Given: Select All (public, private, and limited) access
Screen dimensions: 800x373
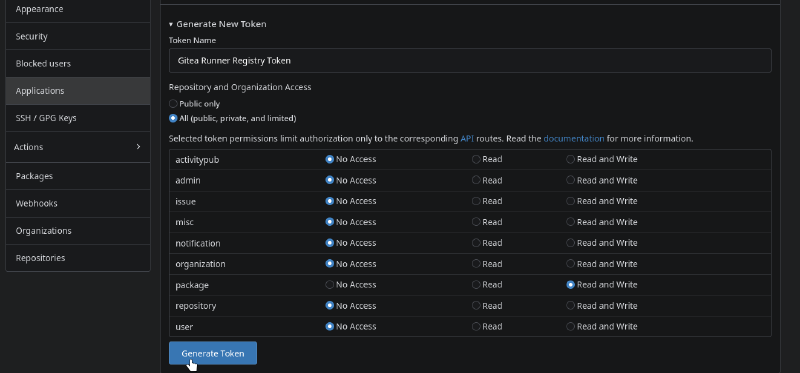Looking at the screenshot, I should click(x=173, y=118).
